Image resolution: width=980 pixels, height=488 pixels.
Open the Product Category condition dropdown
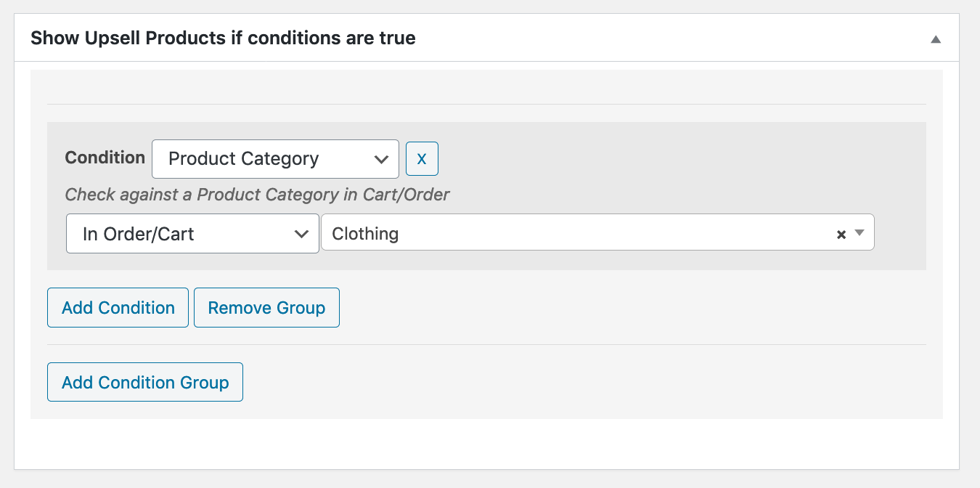click(274, 159)
